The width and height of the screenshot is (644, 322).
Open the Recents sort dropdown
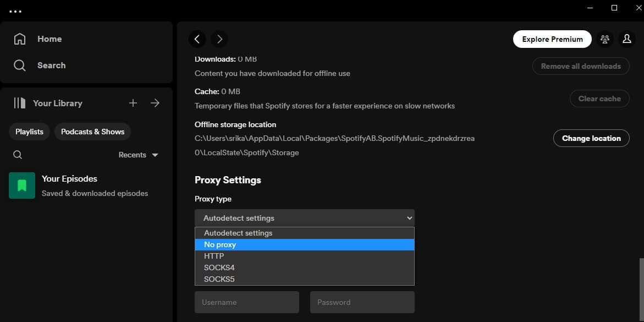tap(139, 155)
